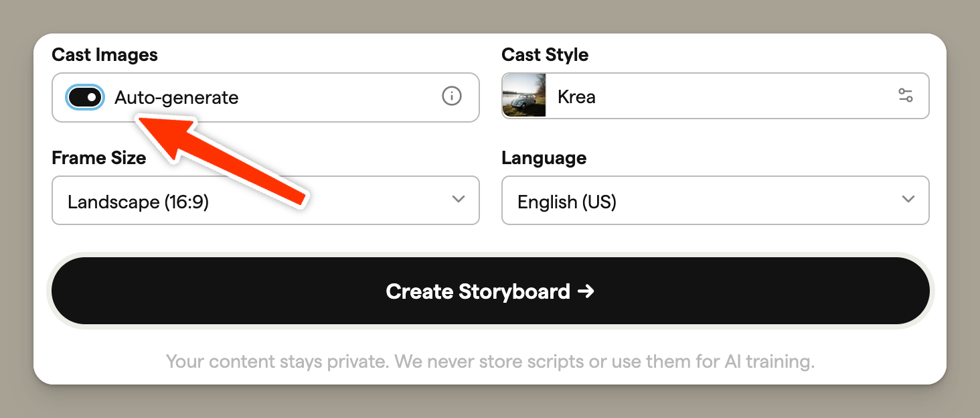The image size is (980, 418).
Task: Open style settings sliders icon
Action: tap(905, 95)
